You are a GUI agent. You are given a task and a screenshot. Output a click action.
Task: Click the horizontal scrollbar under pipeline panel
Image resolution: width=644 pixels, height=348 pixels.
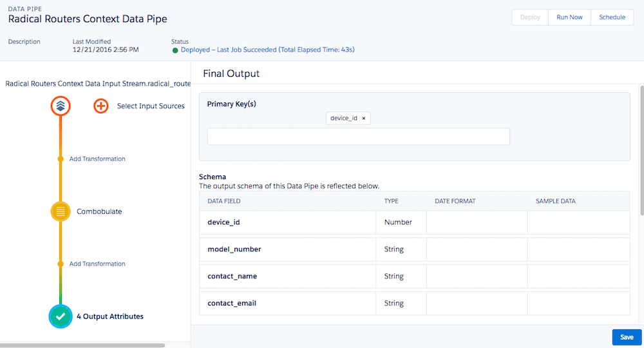point(82,345)
